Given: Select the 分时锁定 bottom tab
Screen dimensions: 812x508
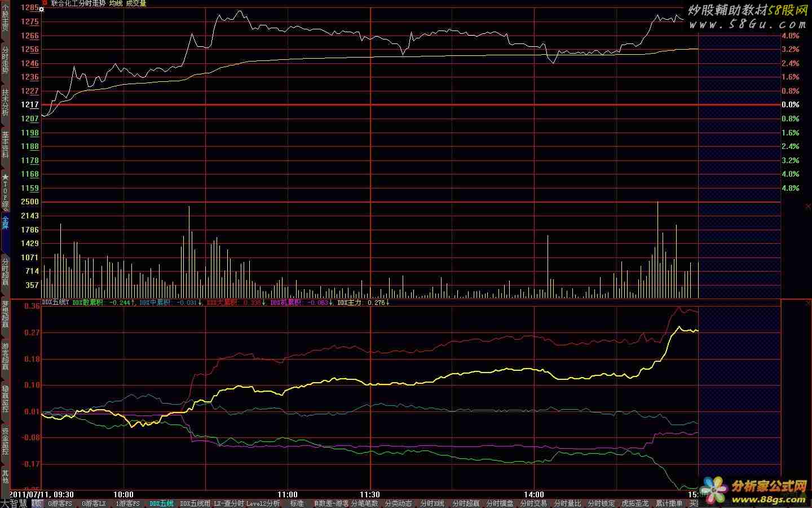Looking at the screenshot, I should tap(601, 503).
